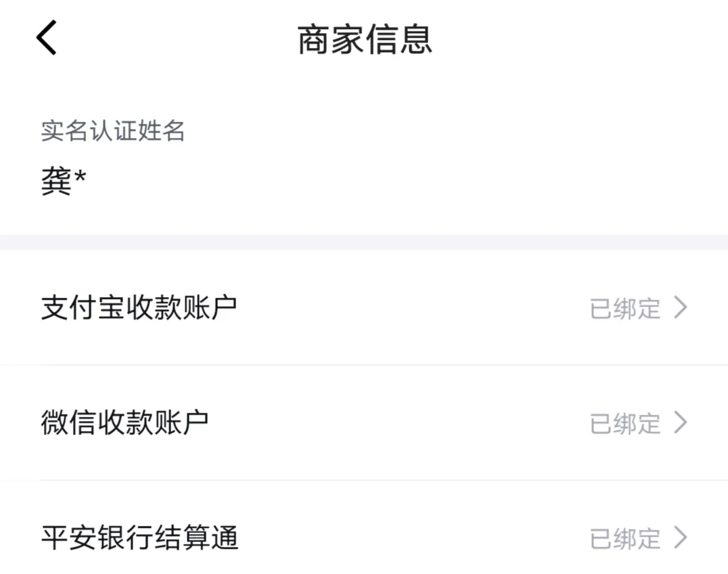728x574 pixels.
Task: Tap empty middle area of 微信收款账户 row
Action: point(399,422)
